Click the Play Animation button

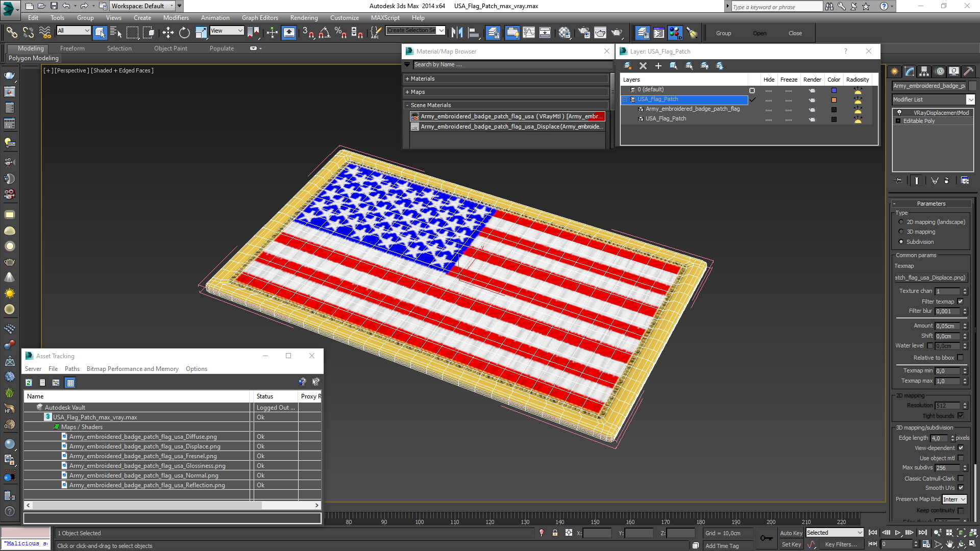[x=897, y=533]
